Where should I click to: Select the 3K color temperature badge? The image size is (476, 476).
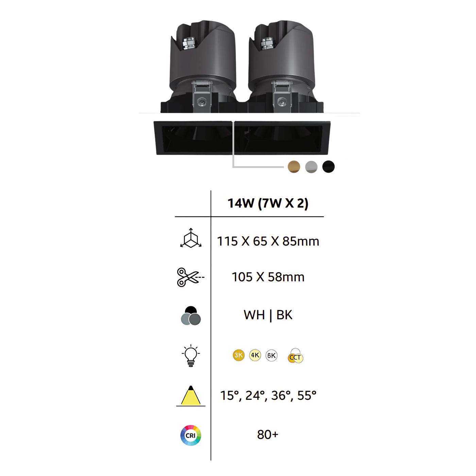[239, 355]
